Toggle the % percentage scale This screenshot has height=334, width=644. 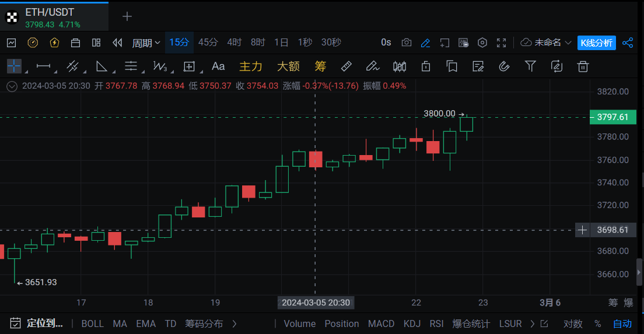597,324
